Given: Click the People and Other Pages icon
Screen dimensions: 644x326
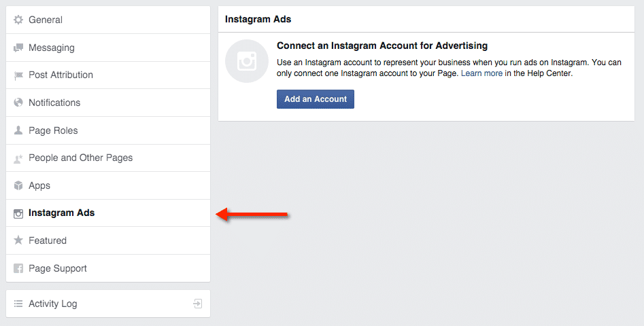Looking at the screenshot, I should pyautogui.click(x=18, y=159).
